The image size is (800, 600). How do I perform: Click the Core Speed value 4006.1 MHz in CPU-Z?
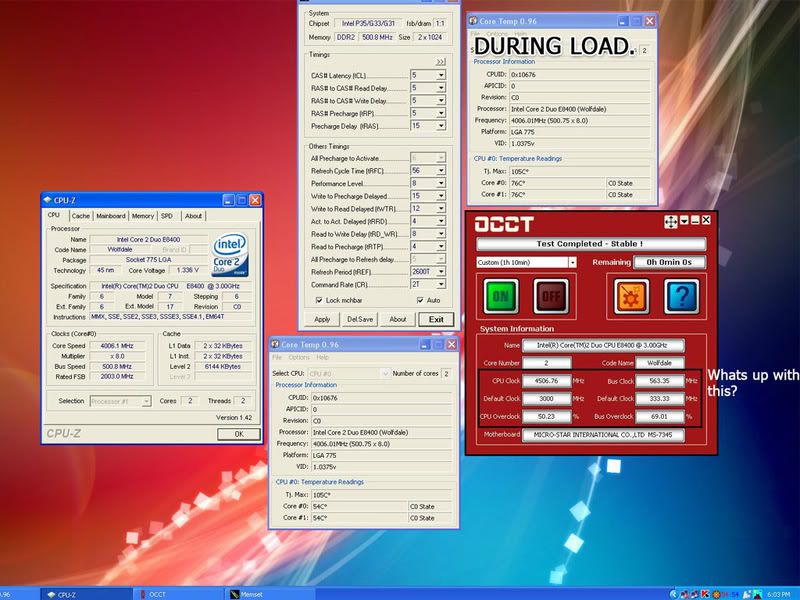click(117, 346)
